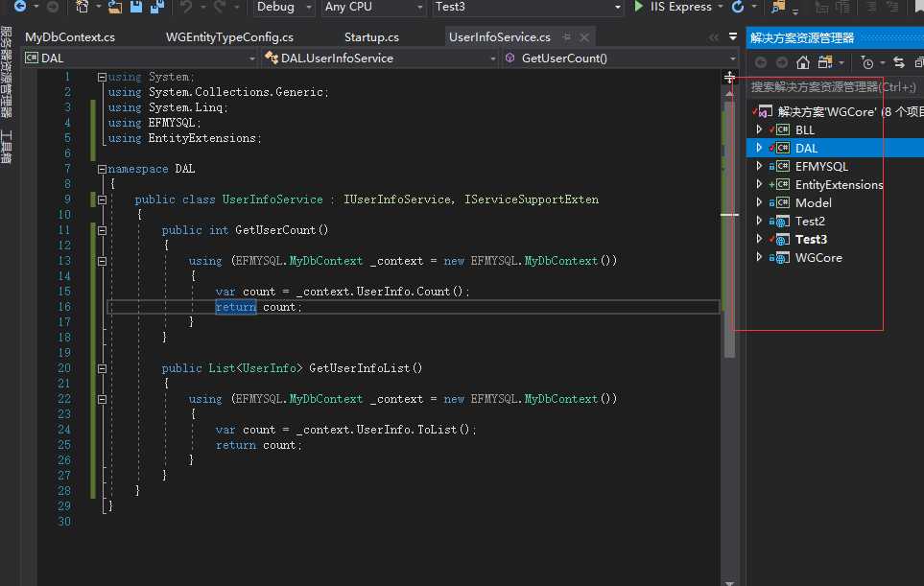Click the Find in Files toolbar icon
Viewport: 924px width, 586px height.
click(x=778, y=7)
